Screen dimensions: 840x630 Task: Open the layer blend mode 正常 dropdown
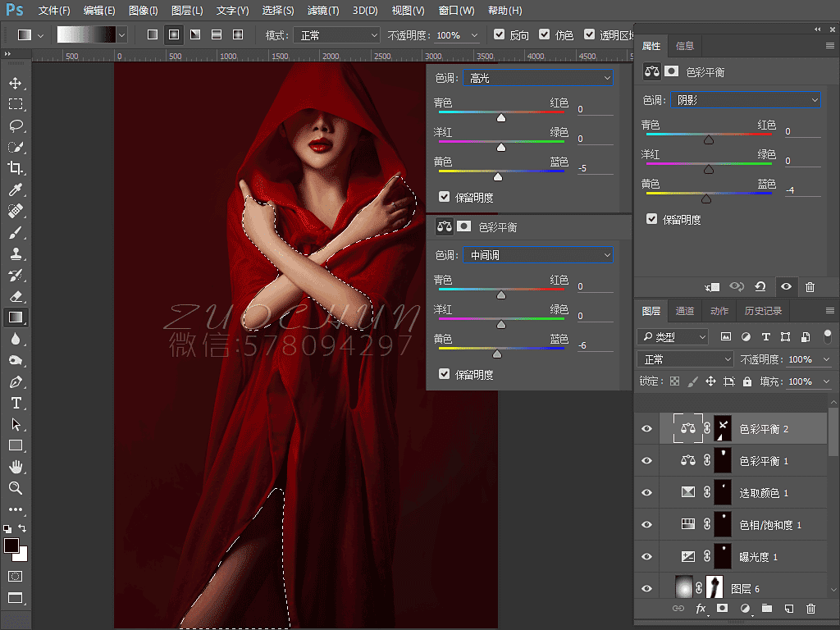click(x=686, y=359)
